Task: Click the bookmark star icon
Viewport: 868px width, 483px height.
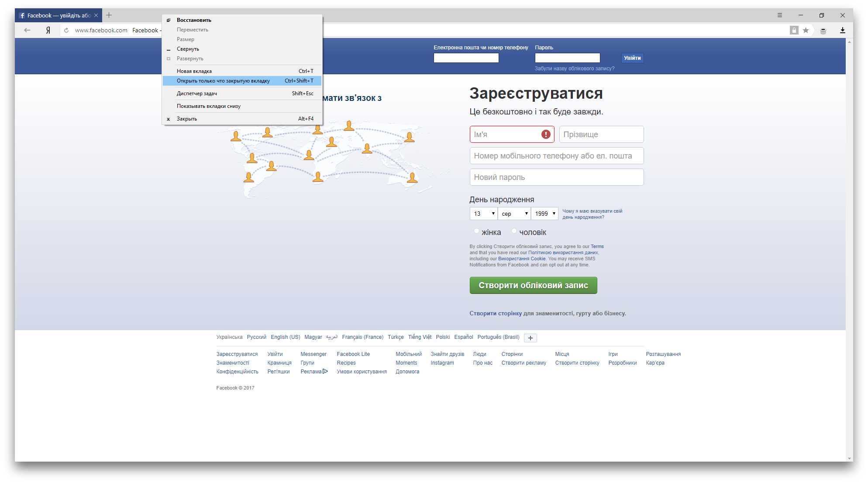Action: (806, 30)
